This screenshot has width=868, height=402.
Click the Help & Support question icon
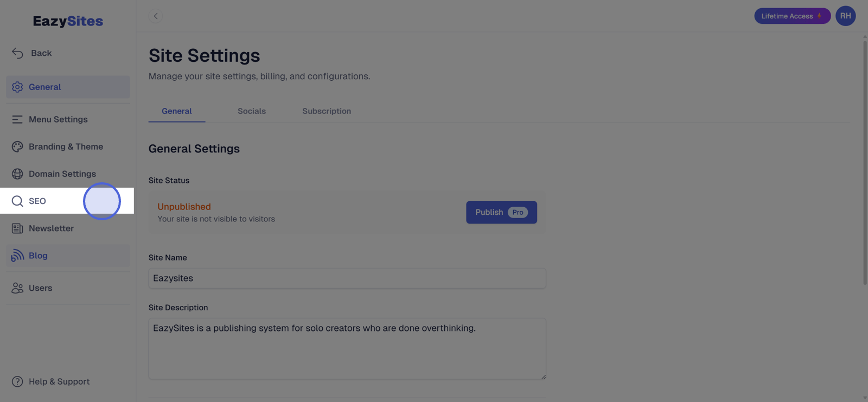pyautogui.click(x=17, y=381)
